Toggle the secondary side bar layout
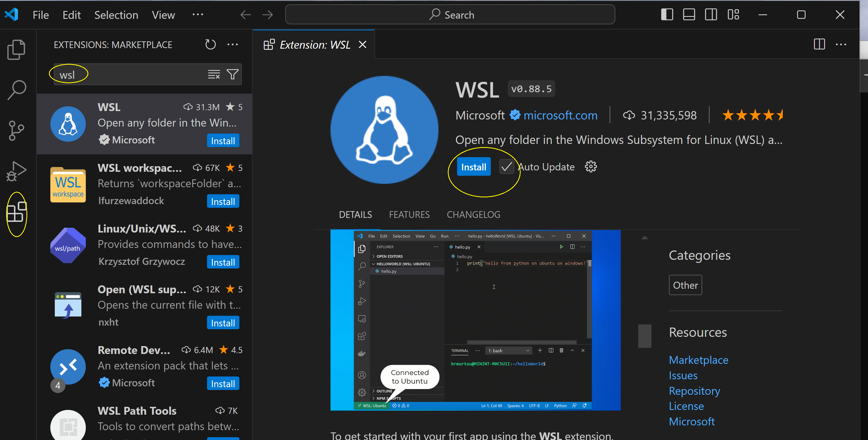The image size is (868, 440). coord(711,15)
